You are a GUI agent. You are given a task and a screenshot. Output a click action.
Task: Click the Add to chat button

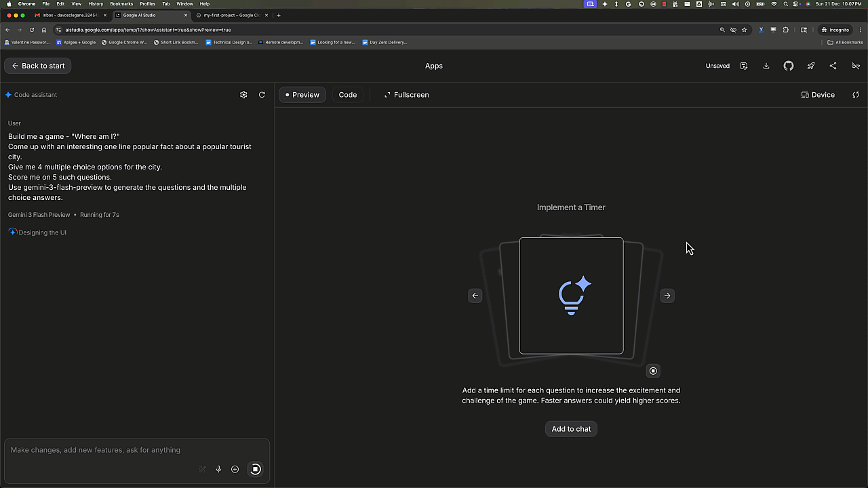click(x=571, y=429)
